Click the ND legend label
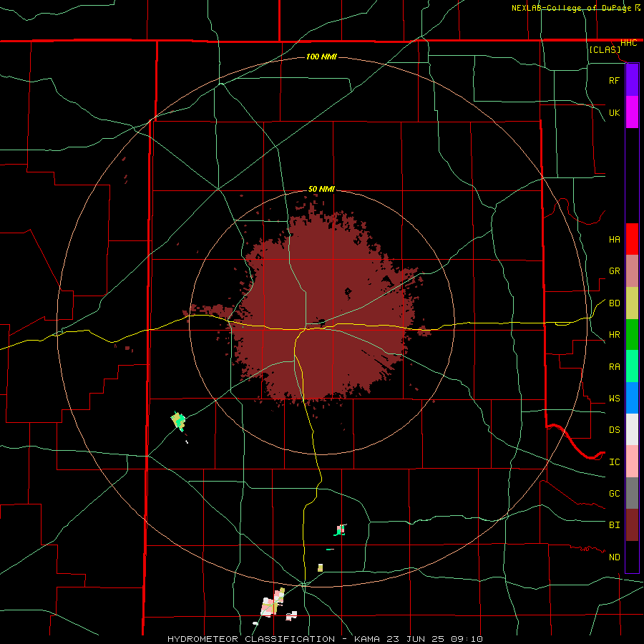 point(614,557)
